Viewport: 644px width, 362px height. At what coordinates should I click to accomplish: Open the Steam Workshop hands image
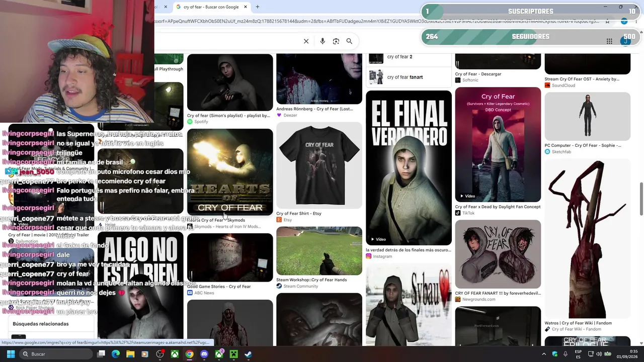click(x=319, y=251)
